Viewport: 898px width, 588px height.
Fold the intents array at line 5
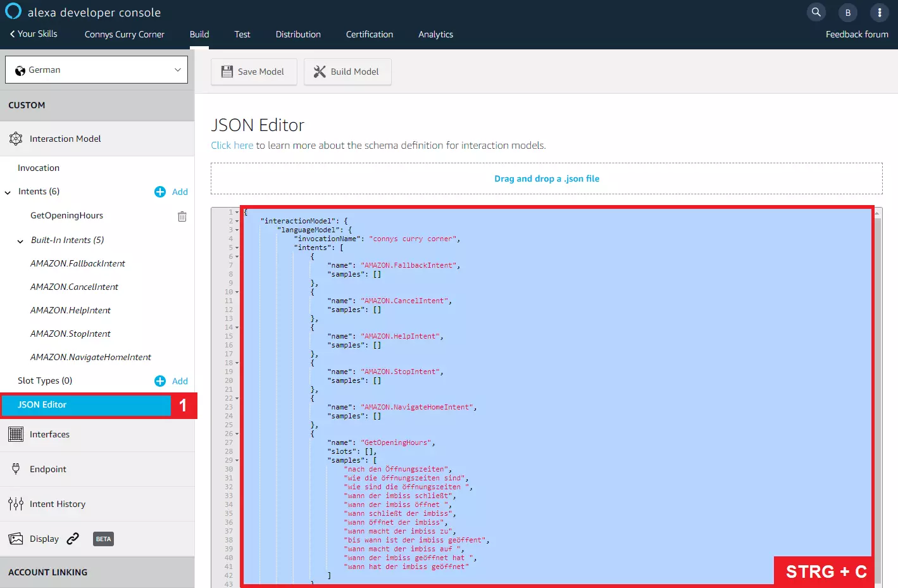point(237,247)
